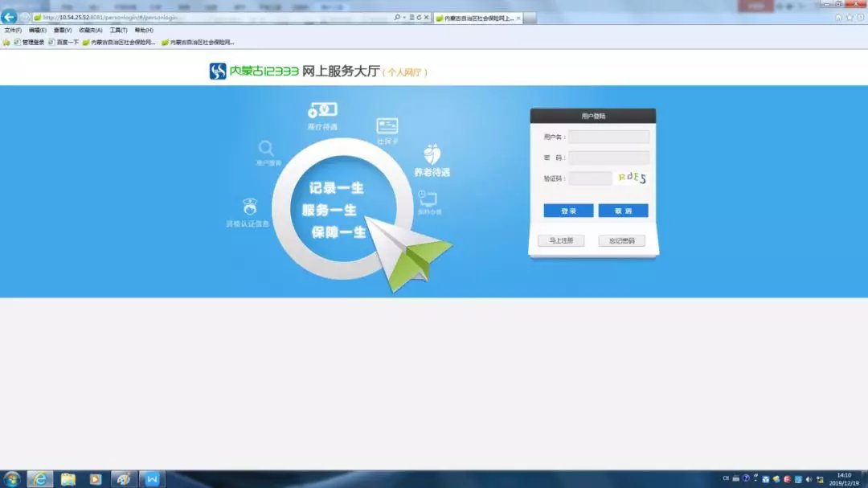
Task: Open a new blank tab
Action: coord(530,18)
